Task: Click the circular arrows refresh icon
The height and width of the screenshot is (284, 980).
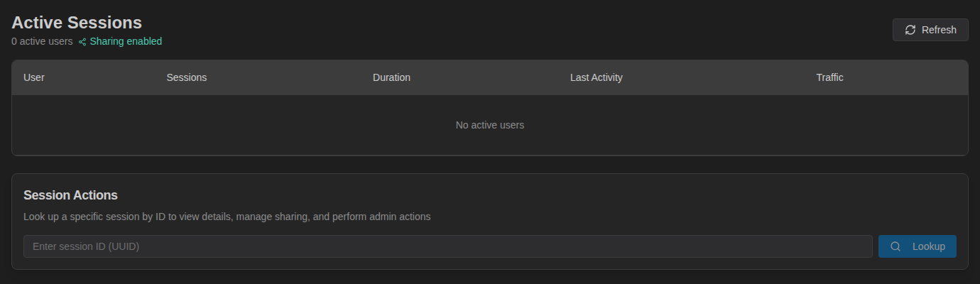Action: (x=910, y=30)
